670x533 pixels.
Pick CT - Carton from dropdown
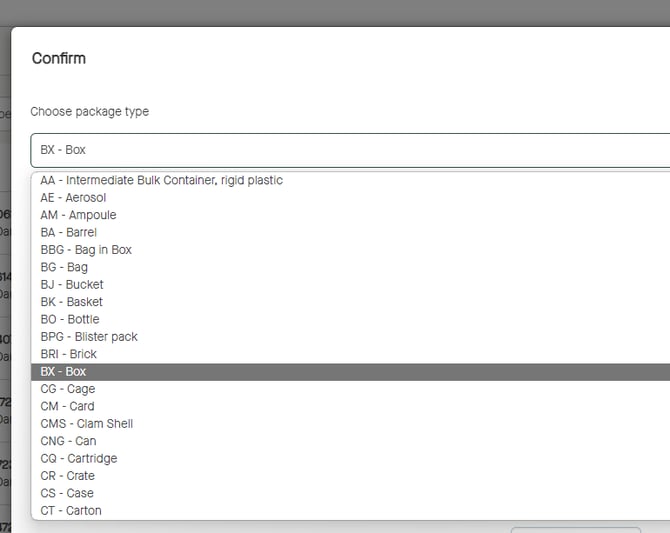click(71, 511)
